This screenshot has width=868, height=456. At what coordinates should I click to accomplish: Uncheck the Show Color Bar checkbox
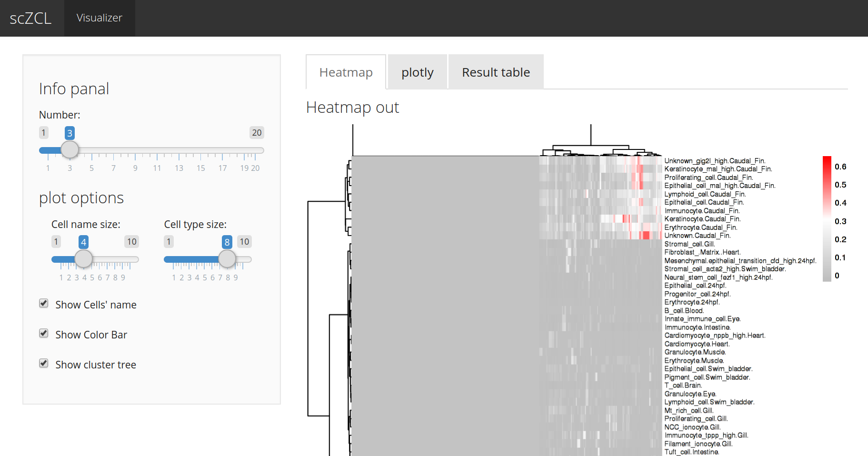click(x=44, y=334)
